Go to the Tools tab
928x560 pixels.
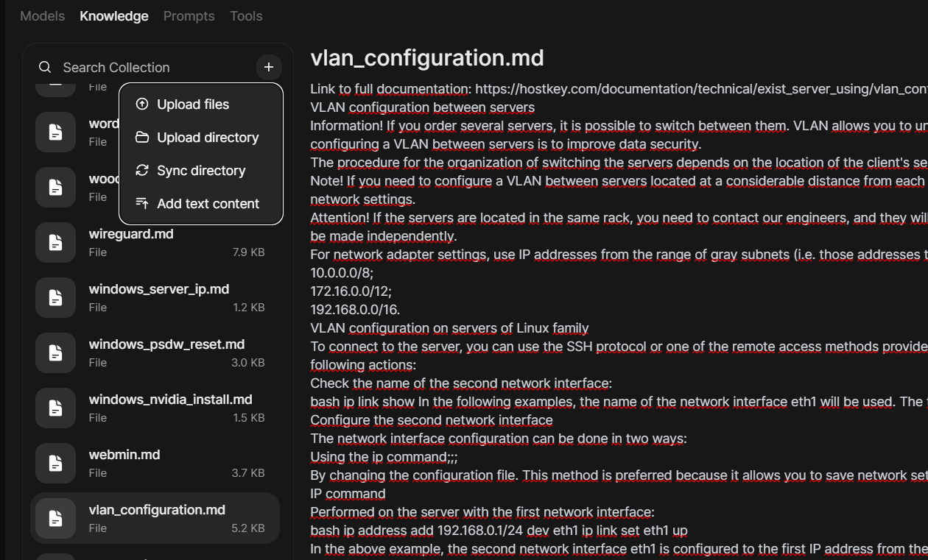[246, 16]
